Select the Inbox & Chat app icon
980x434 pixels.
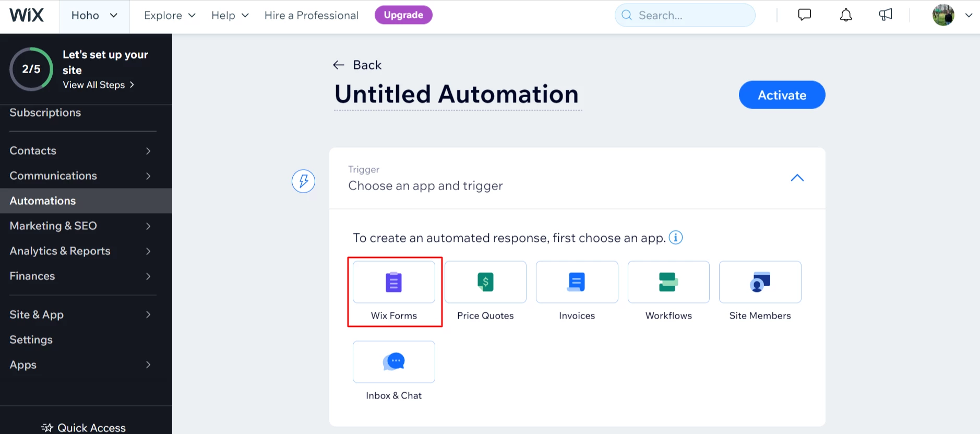click(x=394, y=362)
